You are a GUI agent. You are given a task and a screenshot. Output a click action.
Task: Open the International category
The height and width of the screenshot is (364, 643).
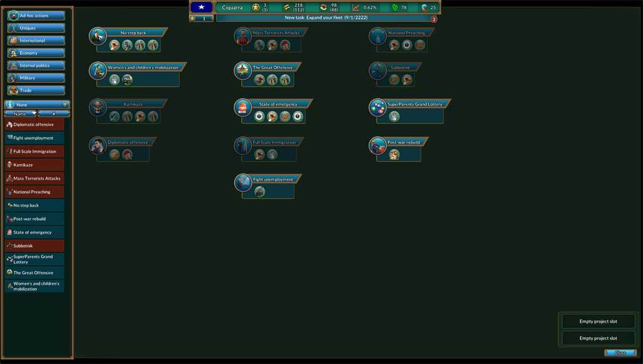(36, 41)
